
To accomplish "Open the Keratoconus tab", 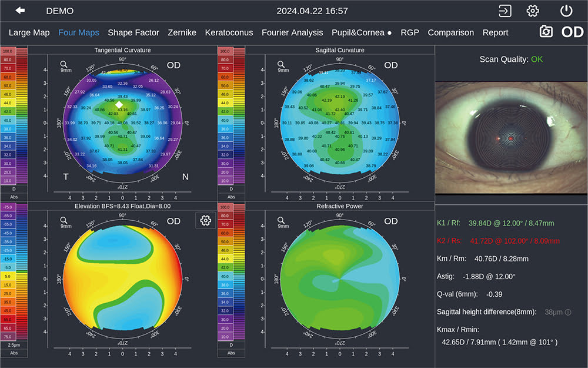I will (229, 32).
